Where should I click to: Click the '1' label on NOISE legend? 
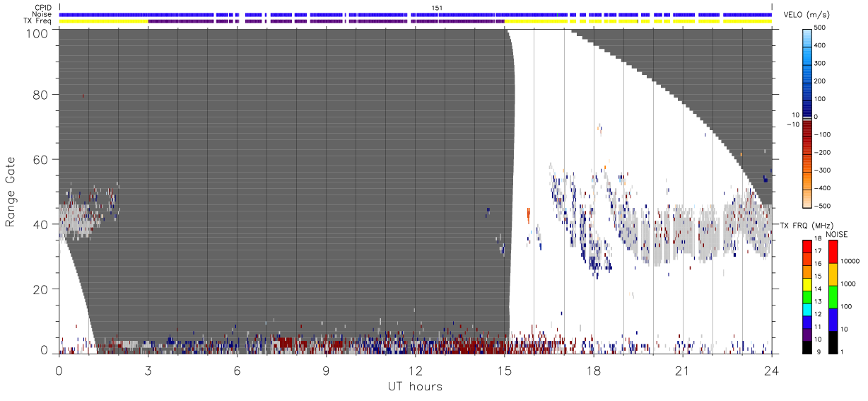point(841,352)
